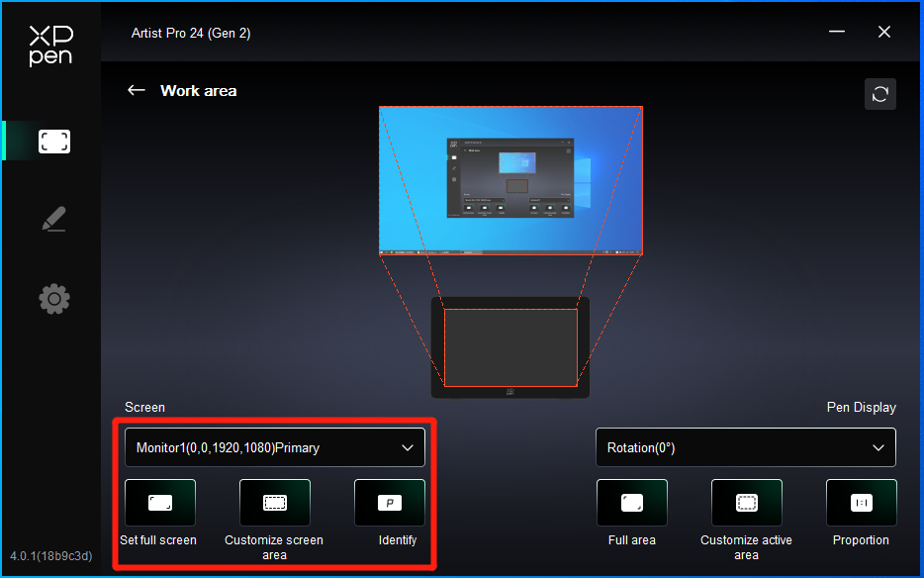
Task: Click the monitor screen preview thumbnail
Action: tap(510, 181)
